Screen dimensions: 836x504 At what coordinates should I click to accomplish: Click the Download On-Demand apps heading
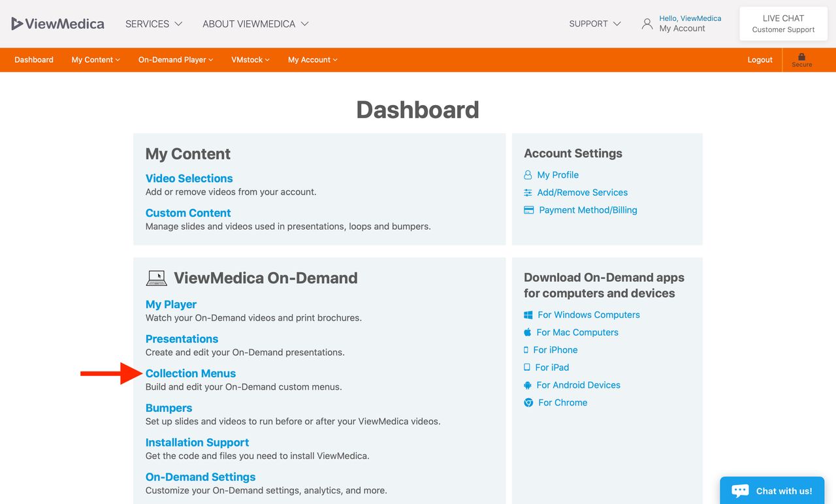(x=604, y=285)
